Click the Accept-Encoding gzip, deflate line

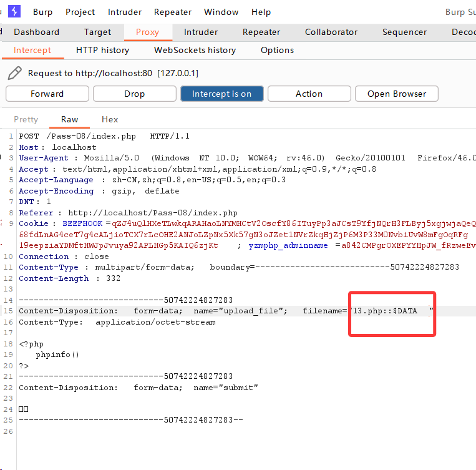point(99,191)
